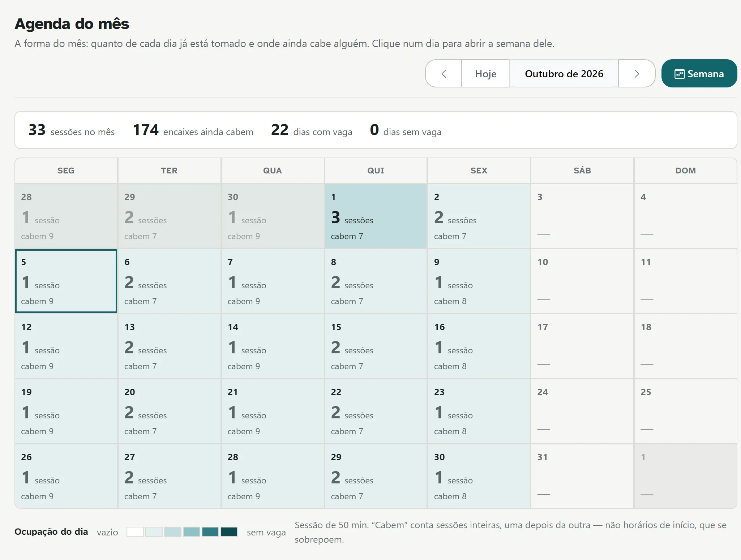This screenshot has height=560, width=741.
Task: Open Saturday day 31 cell
Action: point(582,476)
